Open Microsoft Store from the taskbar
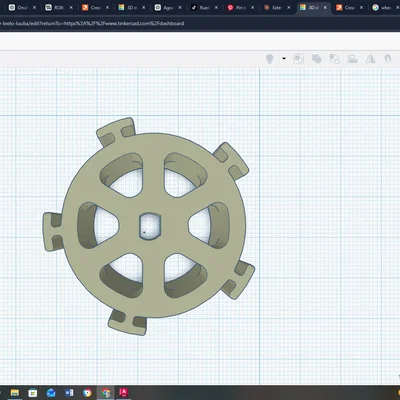The height and width of the screenshot is (400, 400). tap(33, 393)
